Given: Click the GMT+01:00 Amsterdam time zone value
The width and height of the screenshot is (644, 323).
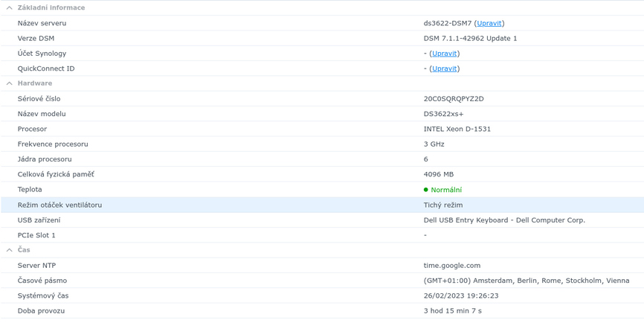Looking at the screenshot, I should (527, 281).
